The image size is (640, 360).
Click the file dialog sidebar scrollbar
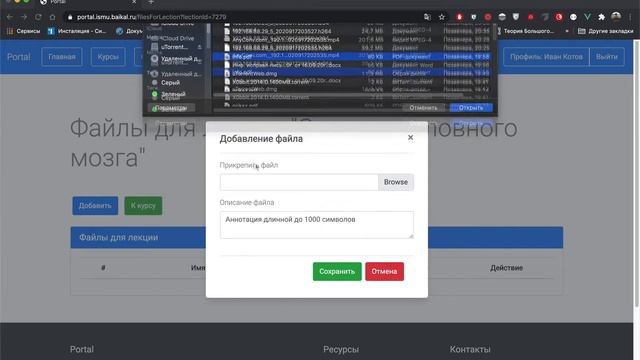209,36
